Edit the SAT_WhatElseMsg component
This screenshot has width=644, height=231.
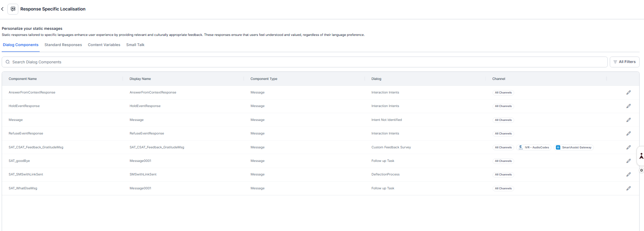coord(628,188)
